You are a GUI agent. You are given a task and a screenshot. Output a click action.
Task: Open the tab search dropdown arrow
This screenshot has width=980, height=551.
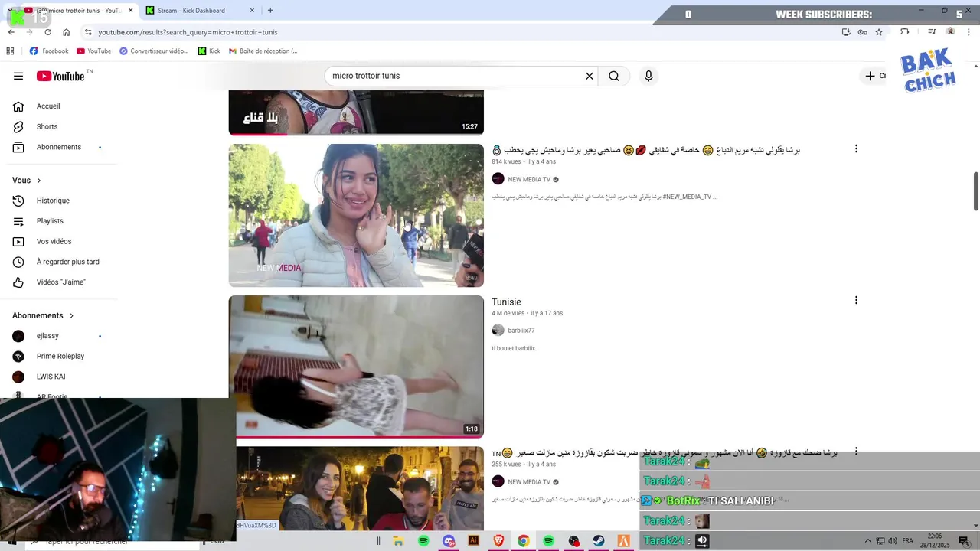click(10, 10)
